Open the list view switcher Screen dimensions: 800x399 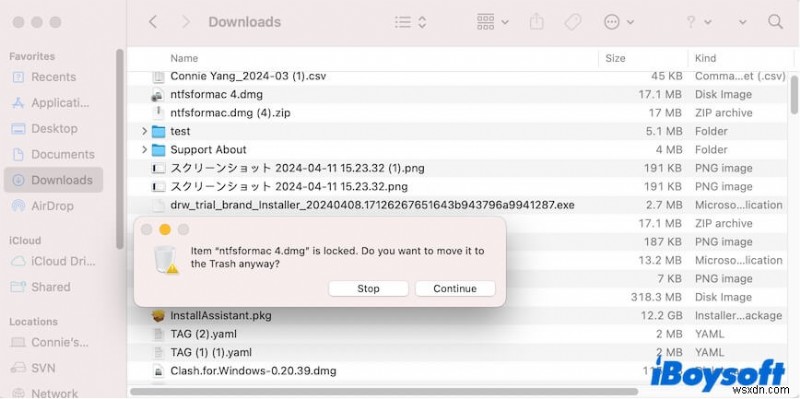click(411, 22)
